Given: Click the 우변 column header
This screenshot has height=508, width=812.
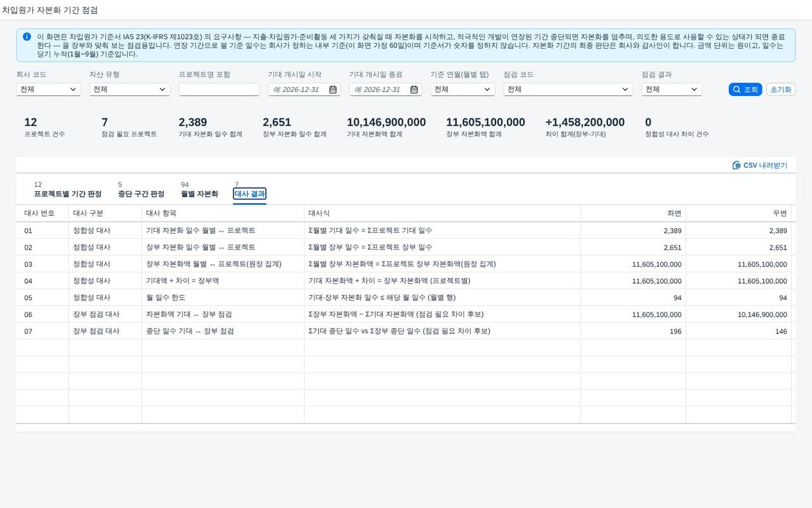Looking at the screenshot, I should click(738, 213).
